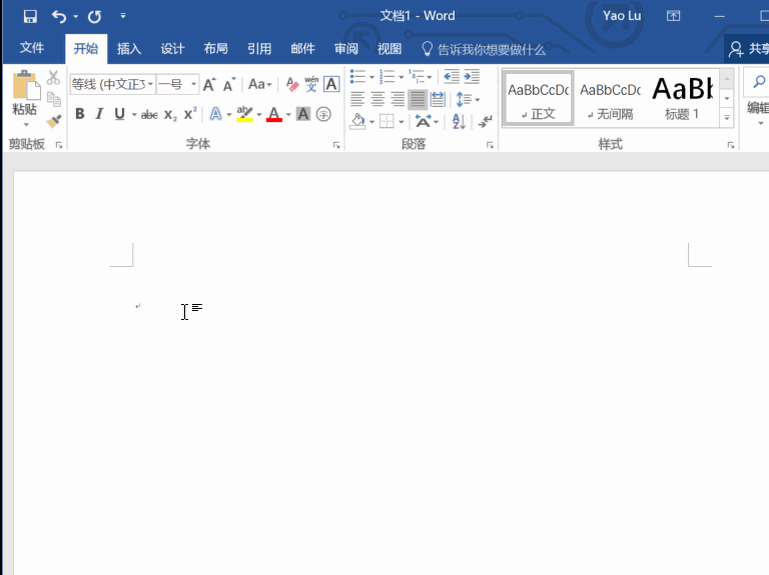Toggle subscript formatting
The height and width of the screenshot is (575, 769).
pos(170,115)
